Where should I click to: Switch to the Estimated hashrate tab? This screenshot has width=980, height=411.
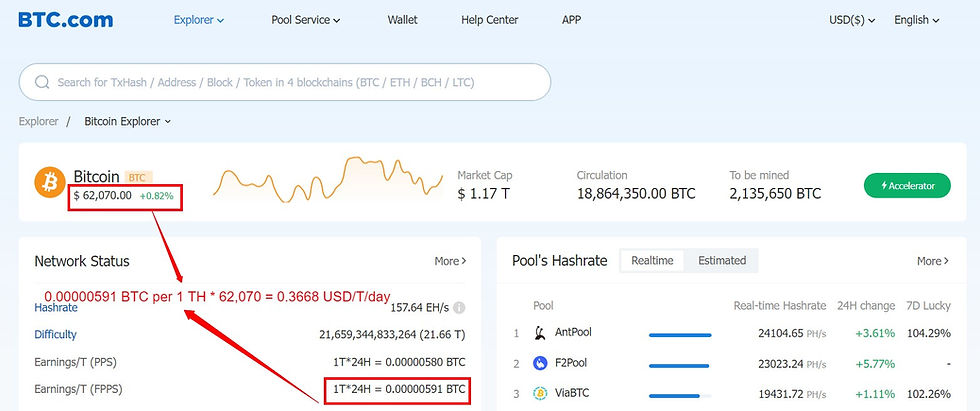tap(722, 260)
